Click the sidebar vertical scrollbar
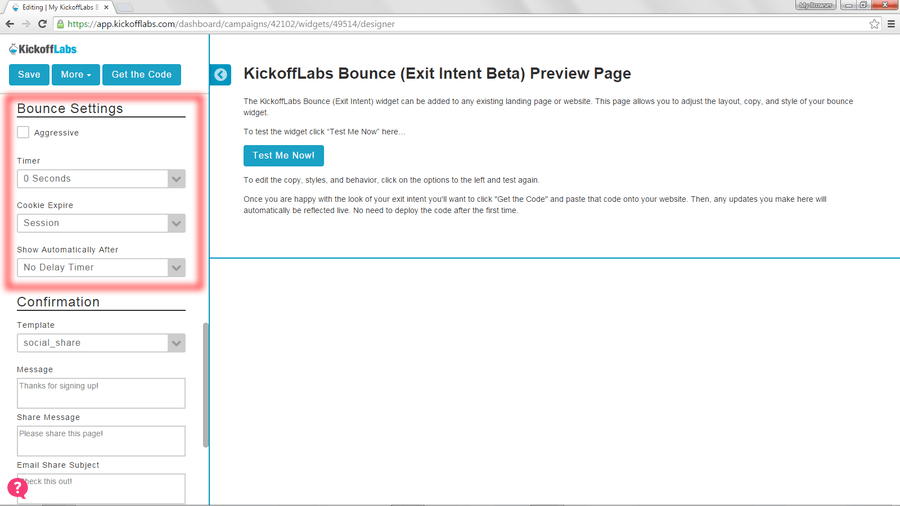900x506 pixels. (x=205, y=385)
